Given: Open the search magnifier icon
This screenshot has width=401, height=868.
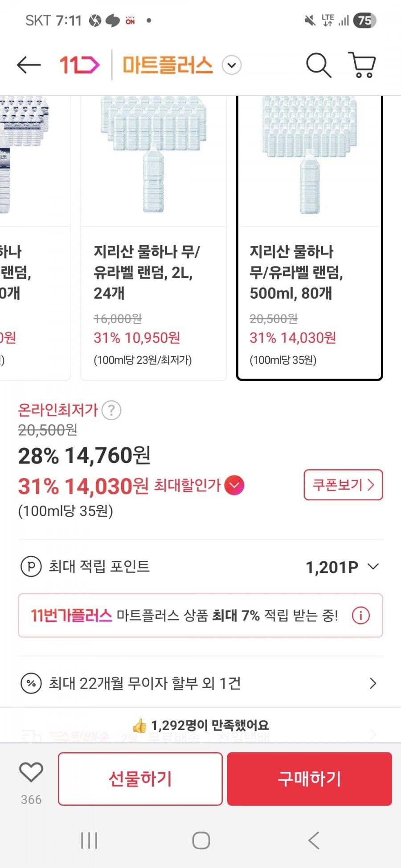Looking at the screenshot, I should coord(319,65).
